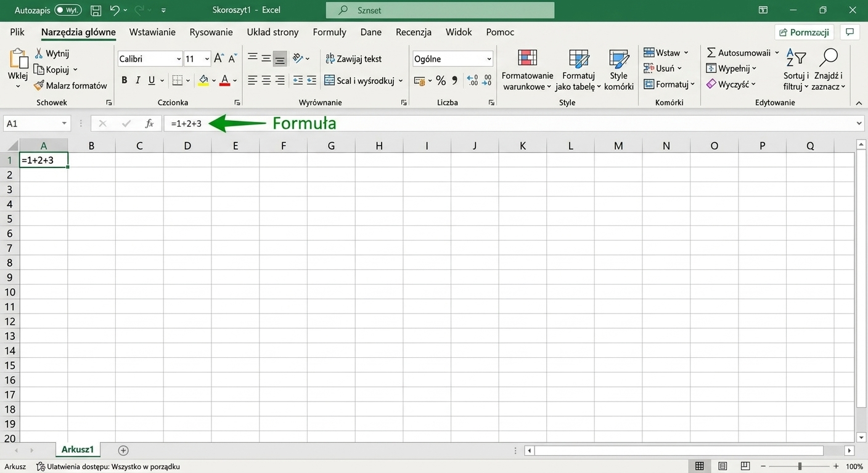The width and height of the screenshot is (868, 473).
Task: Open the Plik menu tab
Action: (17, 32)
